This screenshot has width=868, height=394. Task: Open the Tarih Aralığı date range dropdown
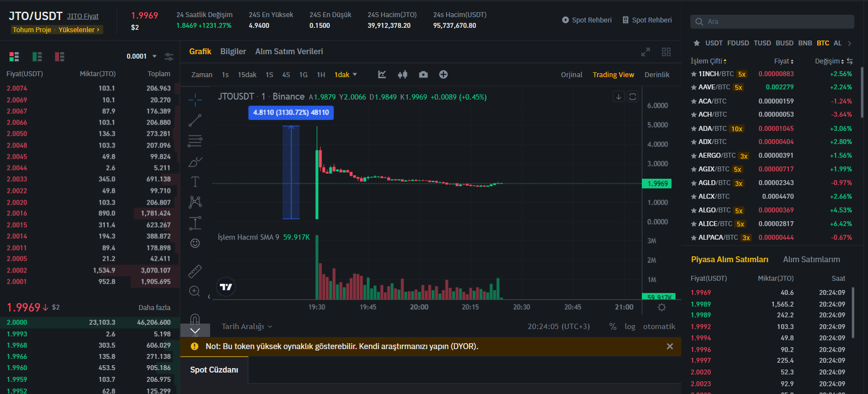(x=247, y=327)
